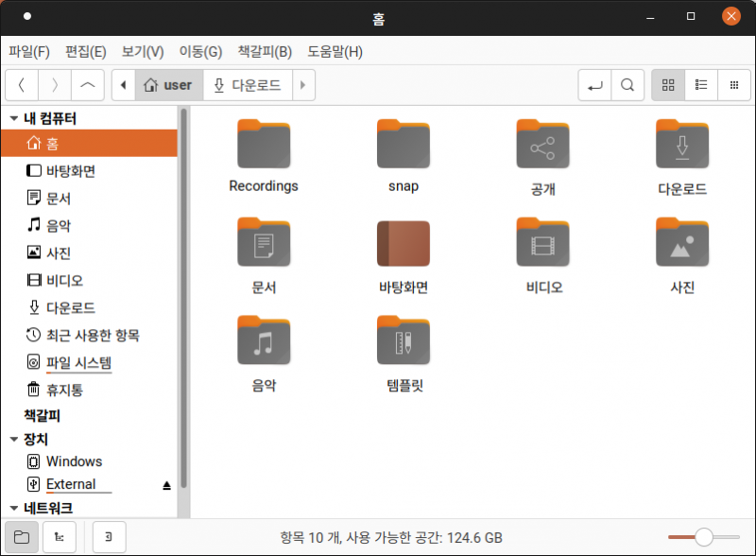Click the back navigation button
The height and width of the screenshot is (556, 756).
[x=21, y=84]
